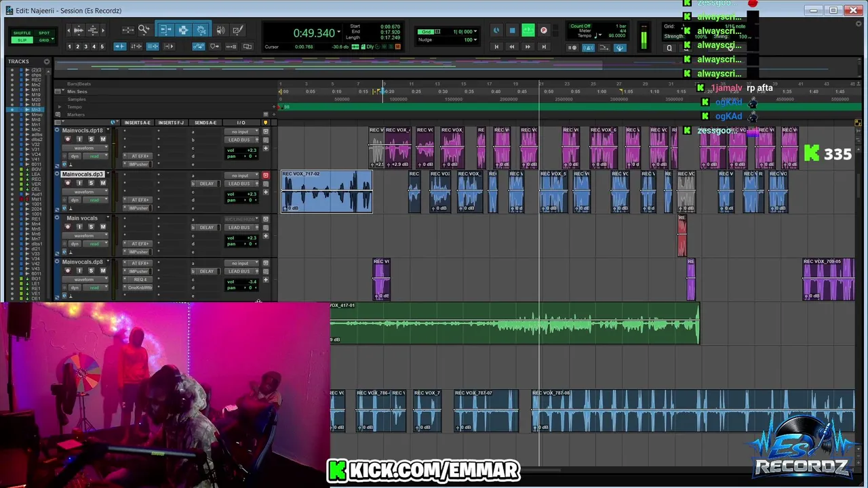Recall zoom preset 5

(102, 47)
